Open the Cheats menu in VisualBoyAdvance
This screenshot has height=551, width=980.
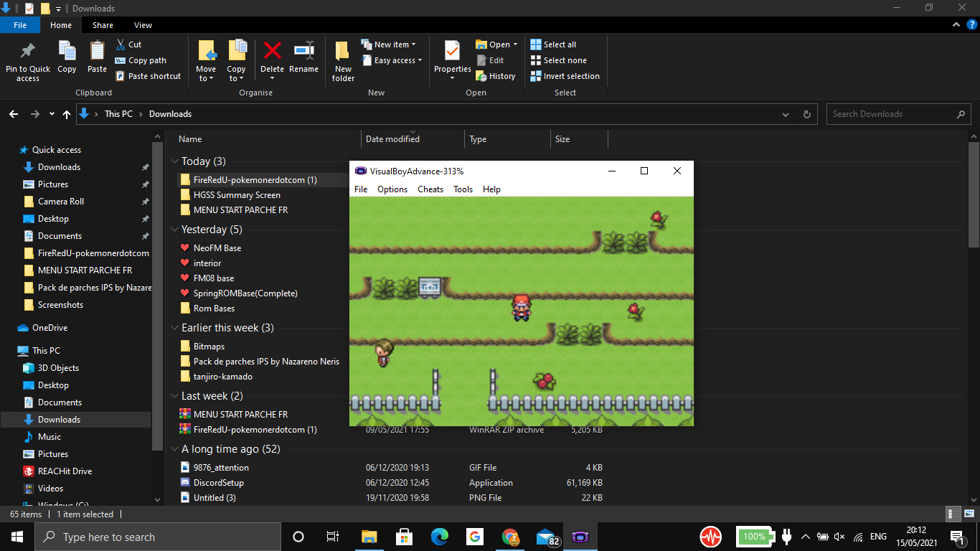point(430,189)
